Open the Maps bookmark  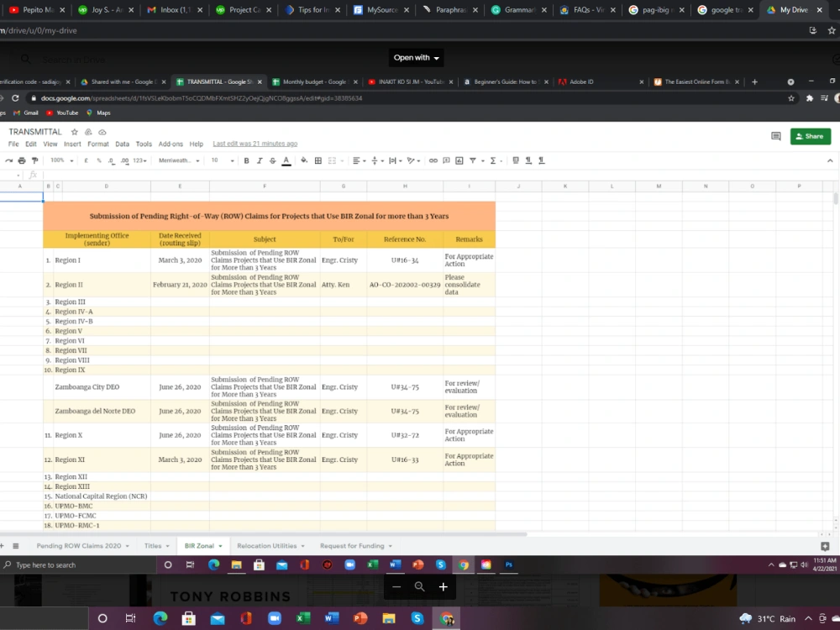coord(98,113)
